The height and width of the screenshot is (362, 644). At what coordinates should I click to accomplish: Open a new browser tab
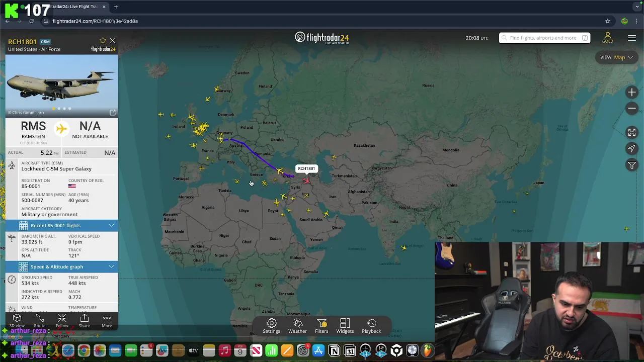coord(116,7)
